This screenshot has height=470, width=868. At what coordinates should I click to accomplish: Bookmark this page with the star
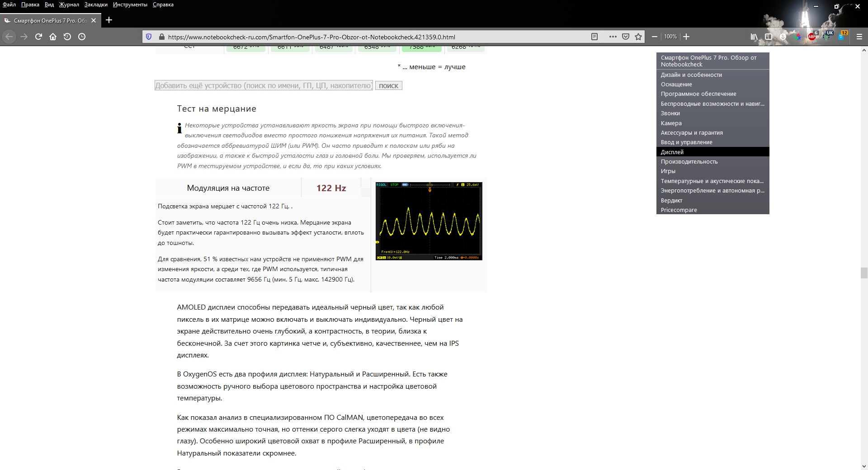coord(638,37)
